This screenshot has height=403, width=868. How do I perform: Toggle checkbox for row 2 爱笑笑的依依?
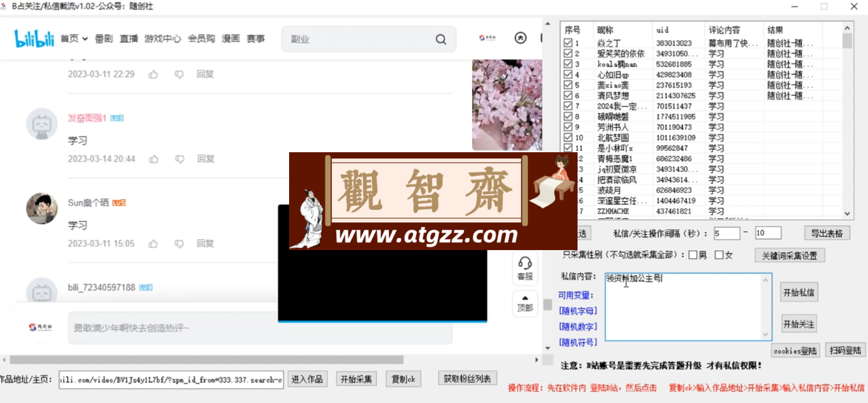coord(568,54)
